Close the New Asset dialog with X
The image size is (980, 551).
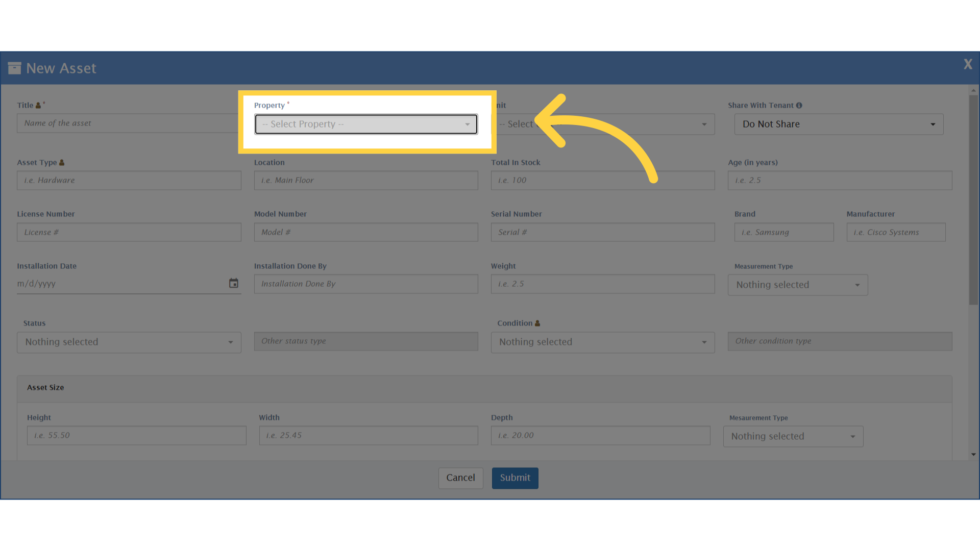pos(968,64)
